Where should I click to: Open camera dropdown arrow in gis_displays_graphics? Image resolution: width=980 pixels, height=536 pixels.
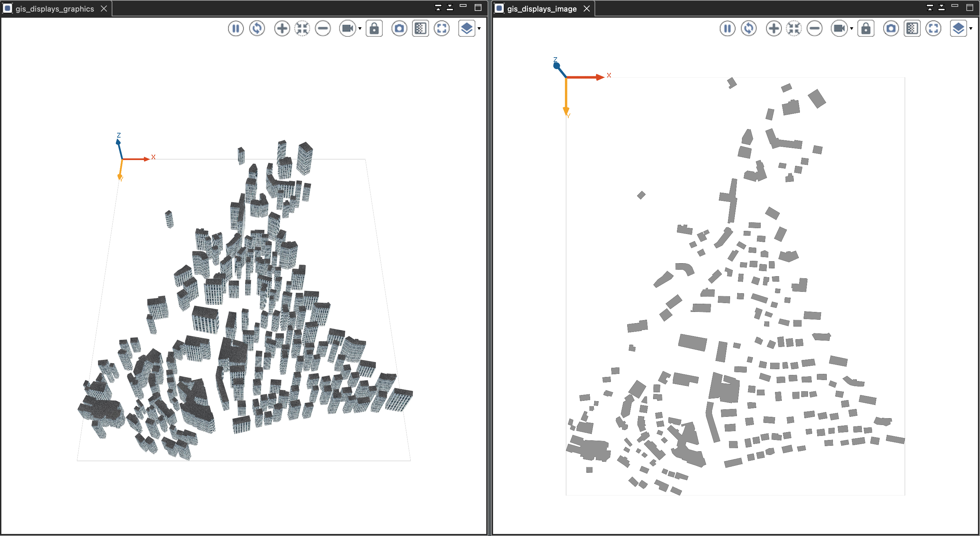[360, 29]
